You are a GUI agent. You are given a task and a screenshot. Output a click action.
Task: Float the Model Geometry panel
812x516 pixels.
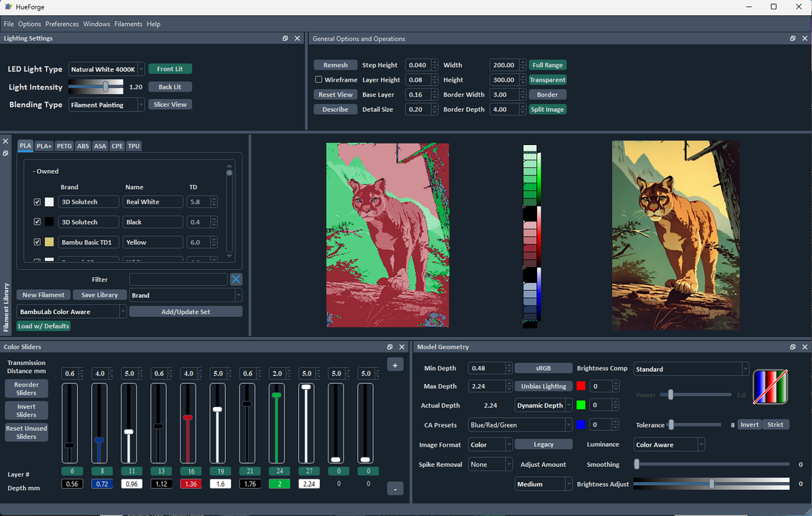pos(793,346)
